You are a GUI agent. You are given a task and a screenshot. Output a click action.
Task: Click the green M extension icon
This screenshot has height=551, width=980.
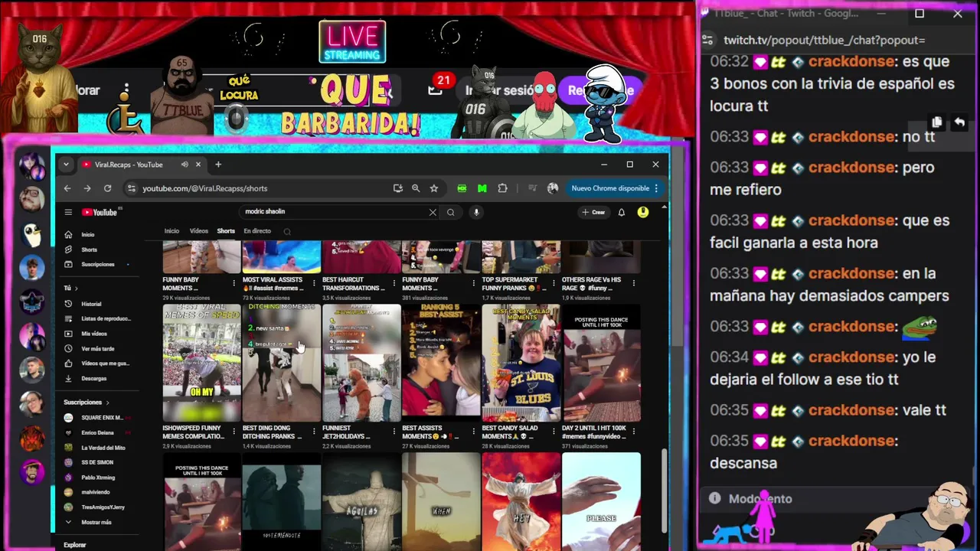coord(482,188)
